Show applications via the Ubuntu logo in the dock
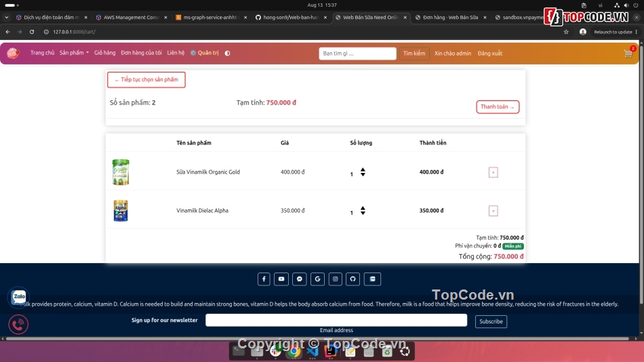The height and width of the screenshot is (362, 644). [405, 351]
